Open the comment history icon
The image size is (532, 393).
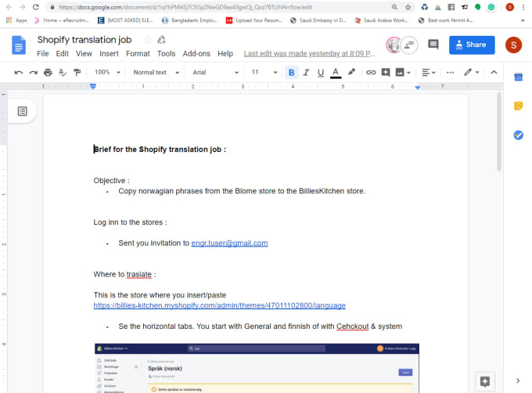tap(433, 45)
